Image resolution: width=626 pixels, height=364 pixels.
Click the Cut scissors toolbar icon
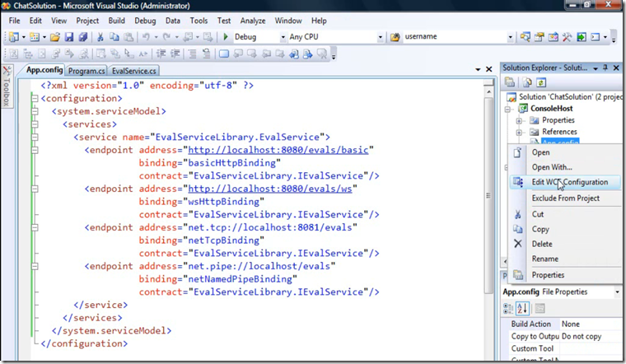point(100,37)
